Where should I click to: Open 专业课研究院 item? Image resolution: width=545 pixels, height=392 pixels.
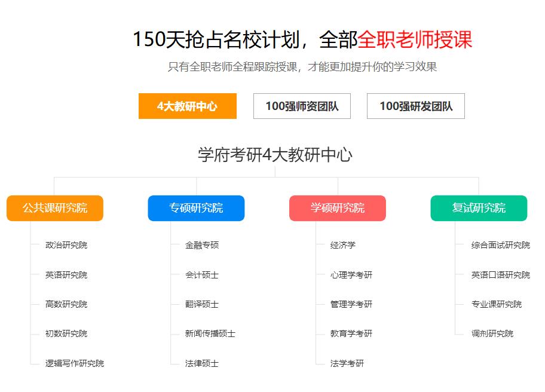(x=497, y=304)
